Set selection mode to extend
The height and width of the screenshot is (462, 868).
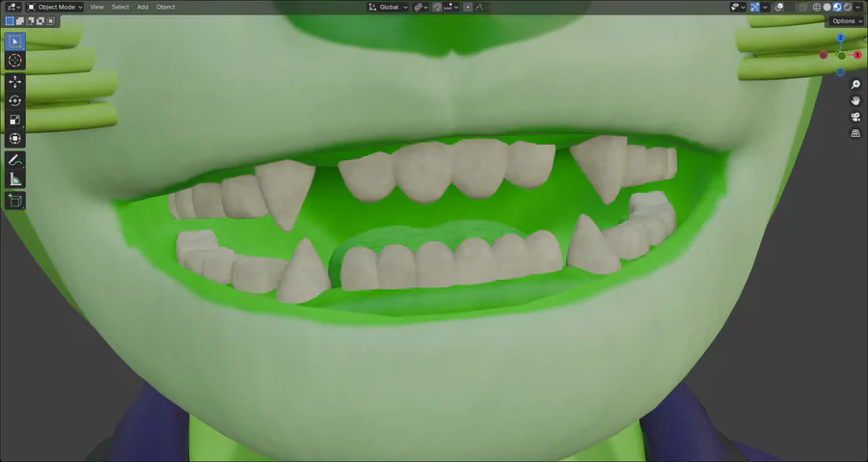20,21
